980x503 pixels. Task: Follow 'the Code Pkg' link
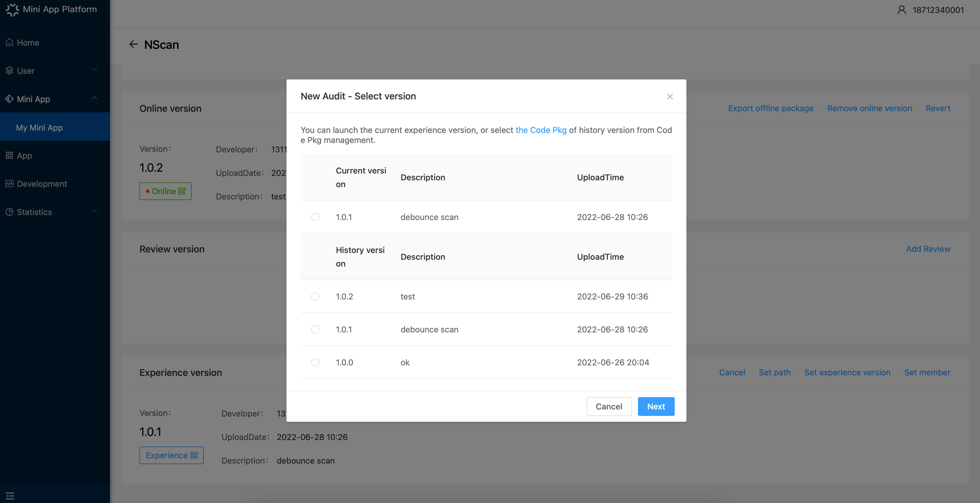[x=541, y=130]
